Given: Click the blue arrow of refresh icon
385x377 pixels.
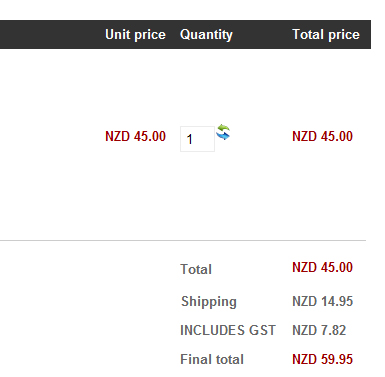Looking at the screenshot, I should click(223, 135).
